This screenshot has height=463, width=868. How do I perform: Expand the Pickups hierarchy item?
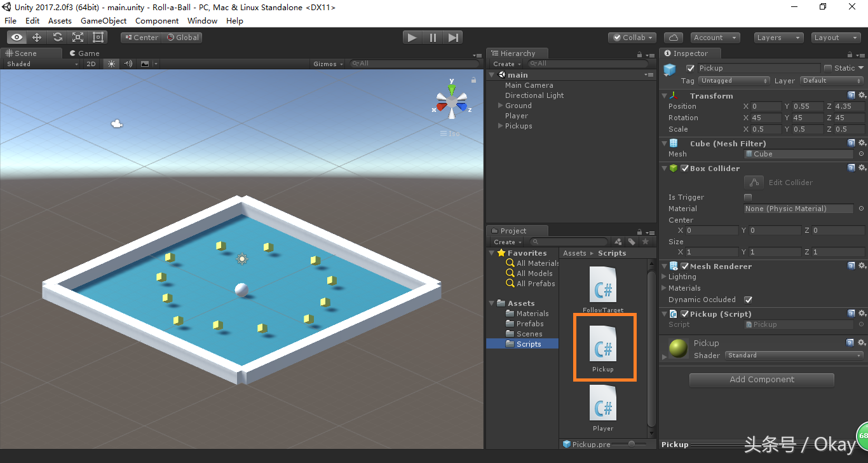[501, 126]
